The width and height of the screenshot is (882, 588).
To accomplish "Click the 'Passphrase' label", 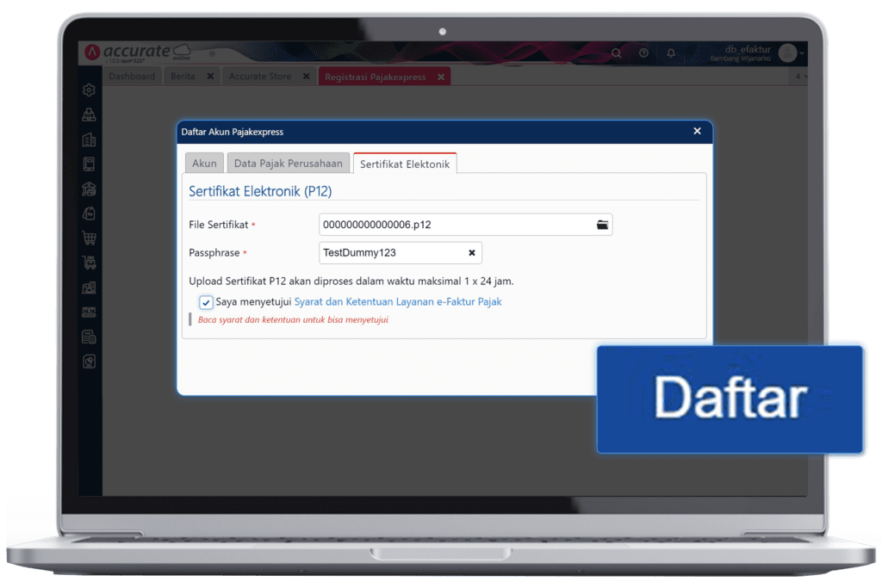I will tap(214, 253).
